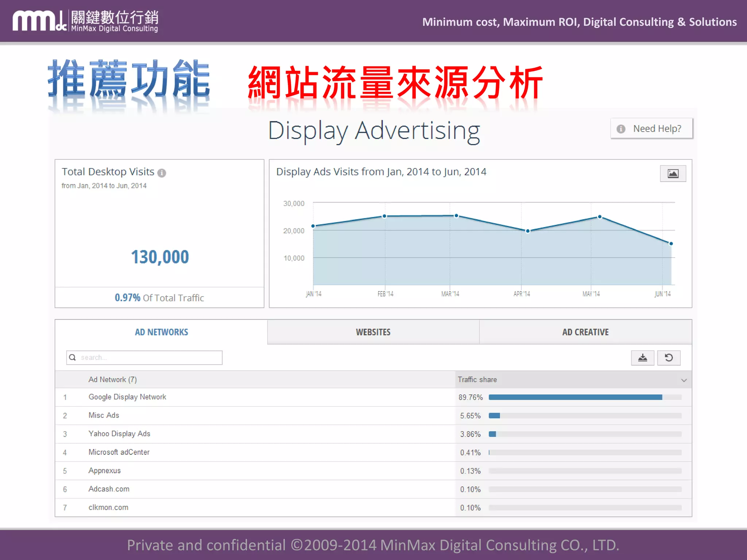Select the Misc Ads row
747x560 pixels.
point(373,416)
